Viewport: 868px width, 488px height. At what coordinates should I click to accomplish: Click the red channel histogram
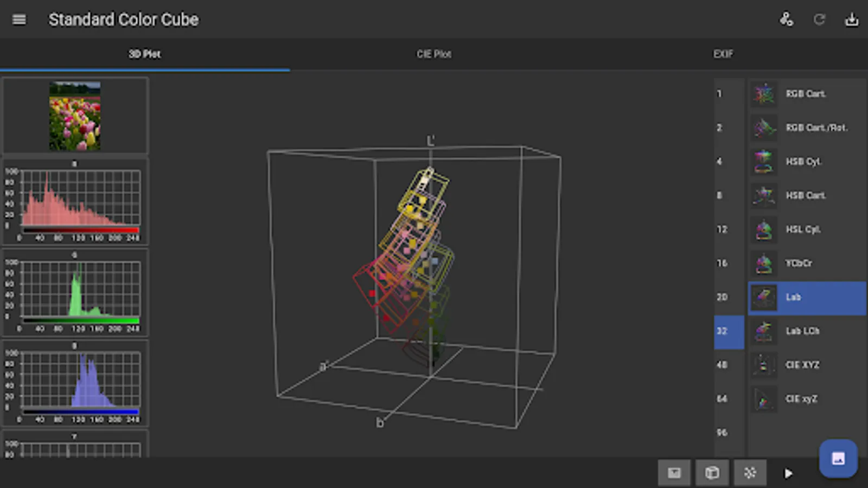(75, 202)
